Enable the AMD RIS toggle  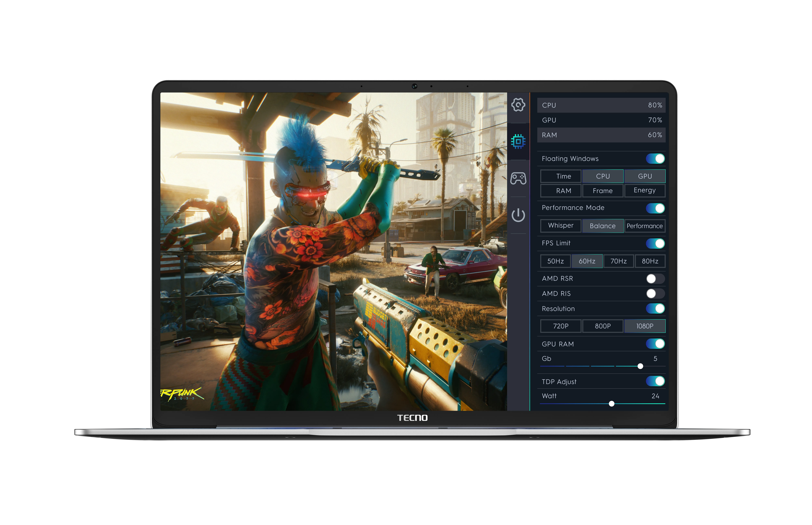tap(655, 294)
